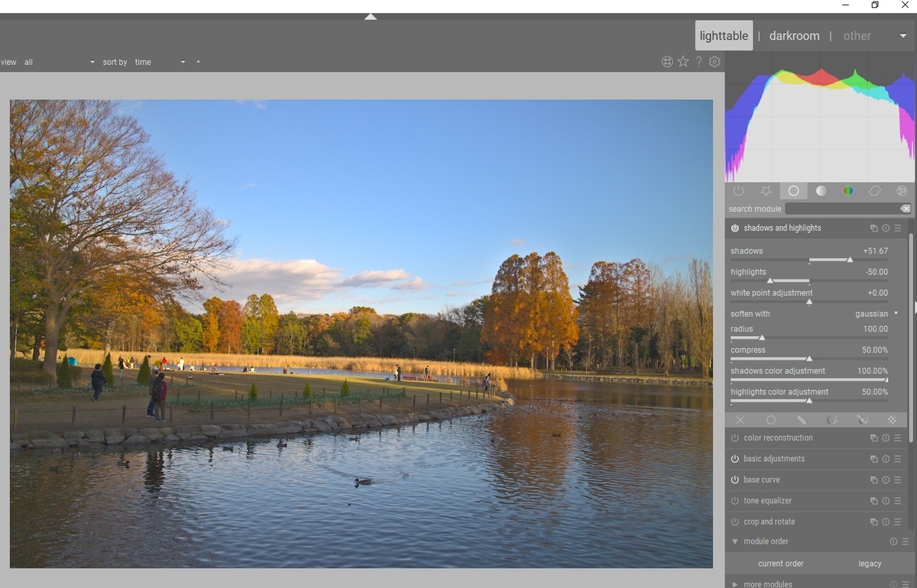The height and width of the screenshot is (588, 917).
Task: Switch to darkroom view
Action: tap(794, 36)
